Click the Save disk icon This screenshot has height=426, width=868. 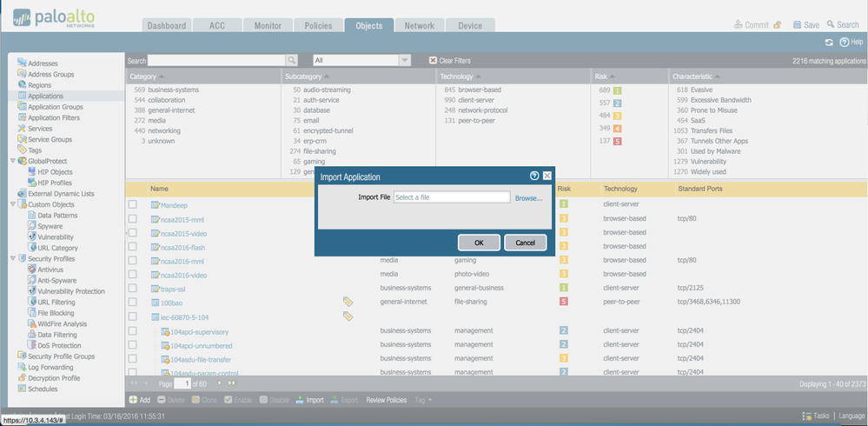click(795, 25)
